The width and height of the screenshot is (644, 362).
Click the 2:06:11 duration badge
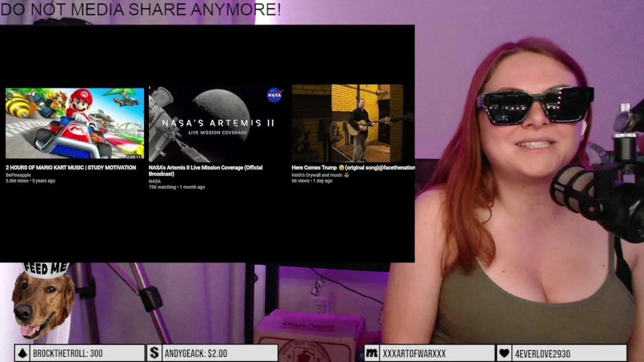[133, 156]
